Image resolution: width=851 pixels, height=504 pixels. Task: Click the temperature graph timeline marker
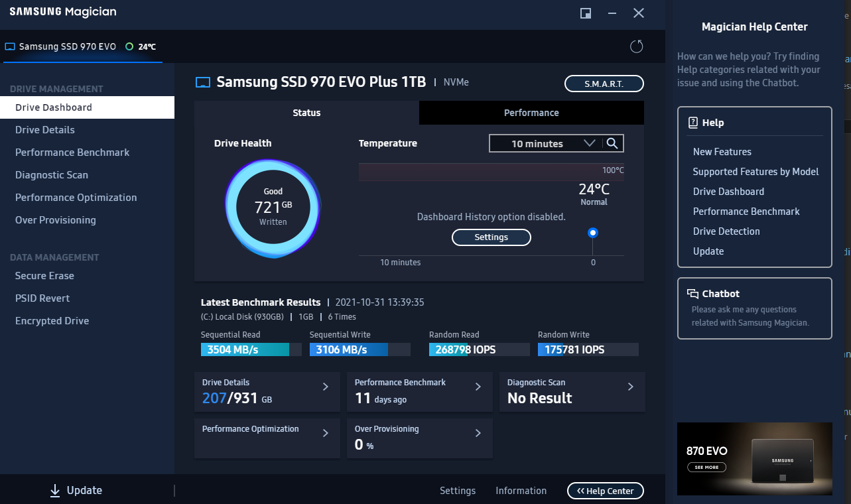593,233
